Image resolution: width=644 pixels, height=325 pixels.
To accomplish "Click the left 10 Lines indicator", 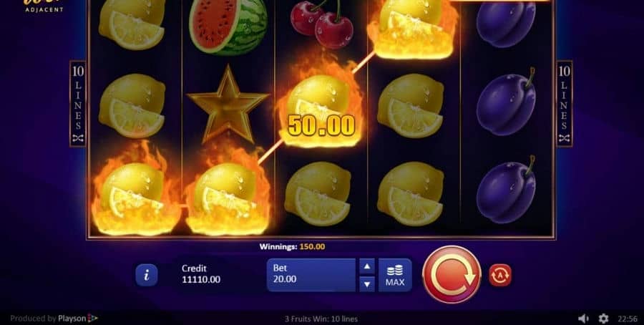I will point(77,104).
